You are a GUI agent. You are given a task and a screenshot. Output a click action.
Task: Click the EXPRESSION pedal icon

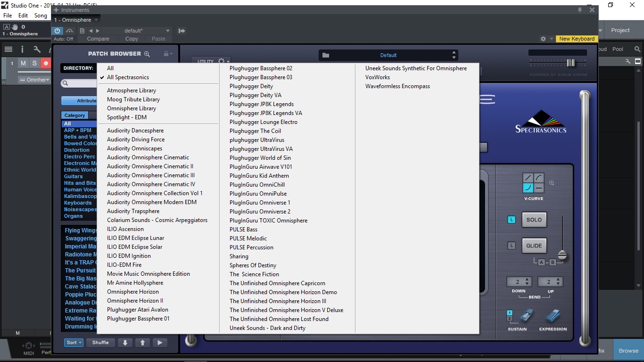pyautogui.click(x=553, y=316)
